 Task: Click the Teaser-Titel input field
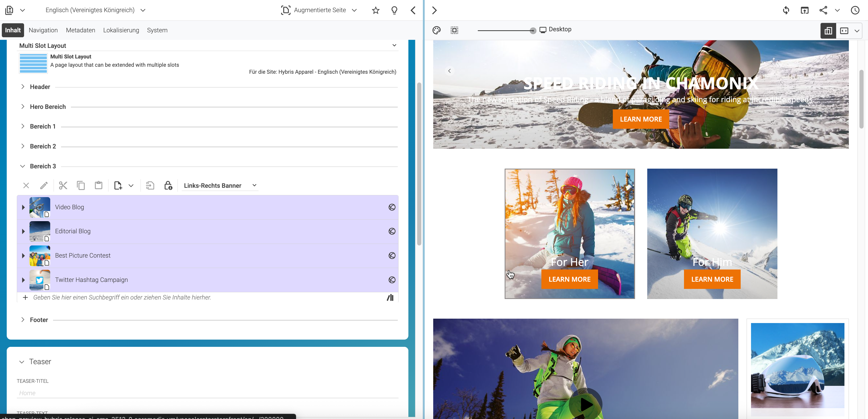[x=208, y=393]
